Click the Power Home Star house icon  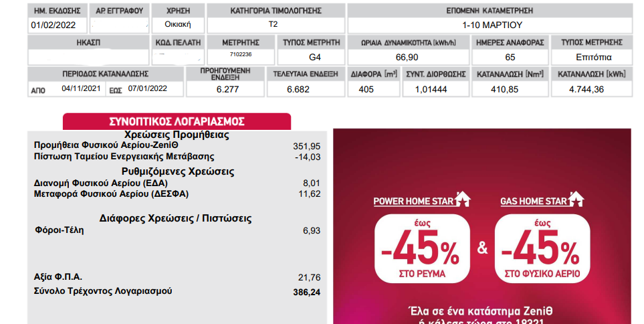coord(463,199)
